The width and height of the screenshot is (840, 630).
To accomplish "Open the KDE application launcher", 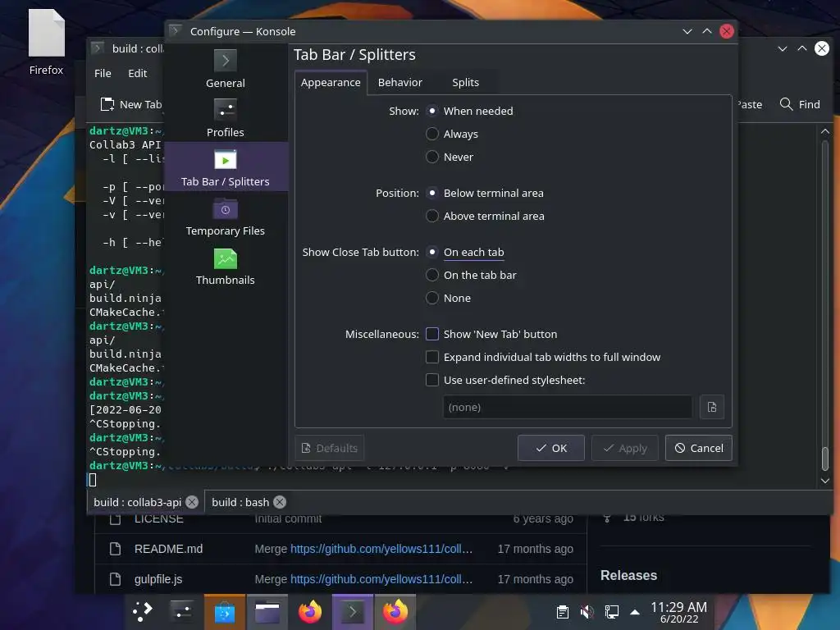I will (x=143, y=611).
